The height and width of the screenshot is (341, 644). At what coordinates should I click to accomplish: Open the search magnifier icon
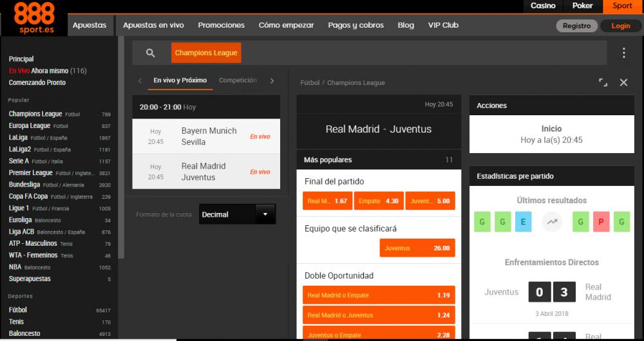pos(150,53)
